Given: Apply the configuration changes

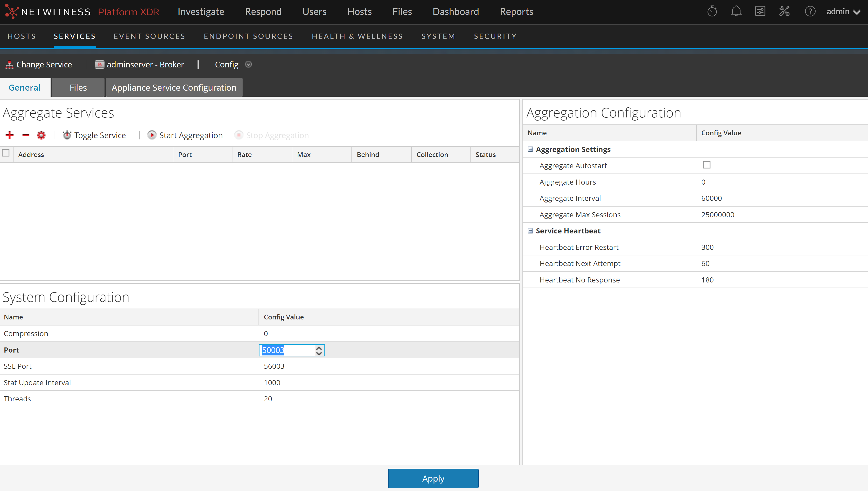Looking at the screenshot, I should point(433,478).
